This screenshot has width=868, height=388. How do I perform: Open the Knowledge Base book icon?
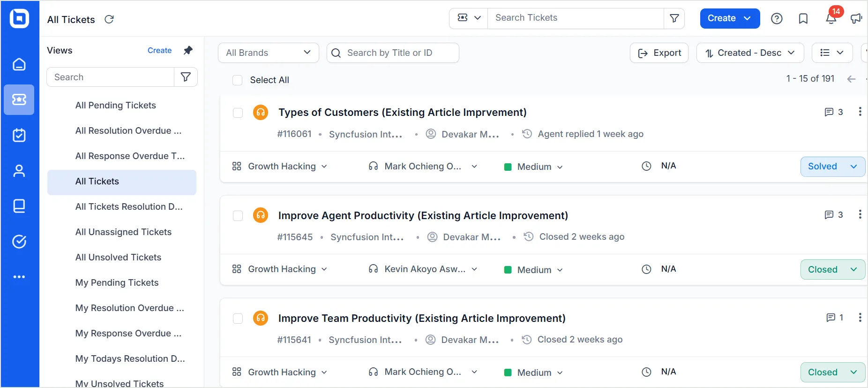tap(19, 206)
